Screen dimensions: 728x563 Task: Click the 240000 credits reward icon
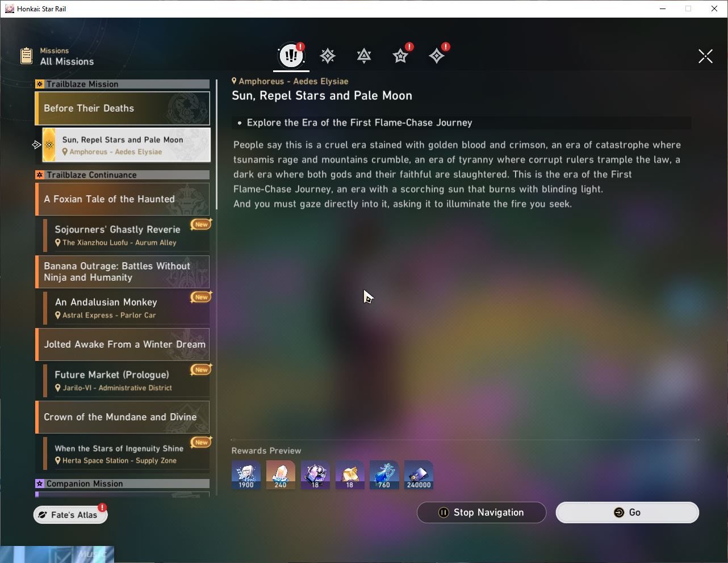(x=419, y=474)
